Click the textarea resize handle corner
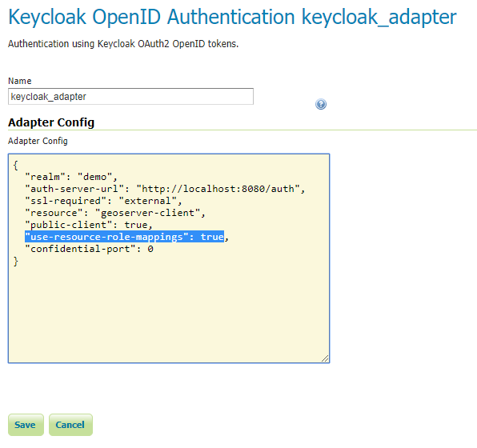The width and height of the screenshot is (477, 448). pos(325,358)
